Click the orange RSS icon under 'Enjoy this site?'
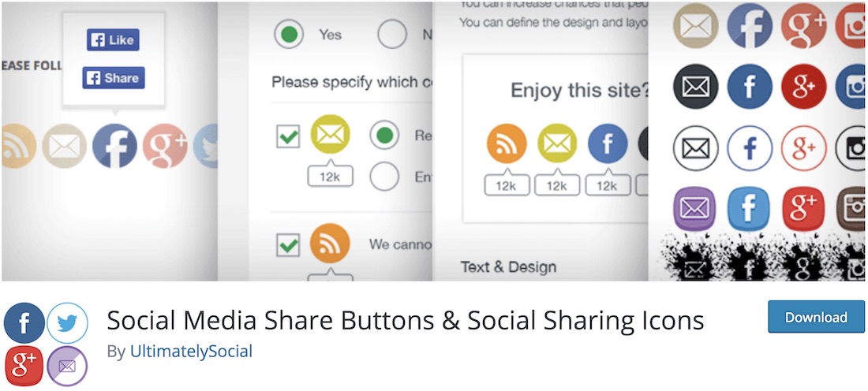This screenshot has height=391, width=868. [x=507, y=143]
